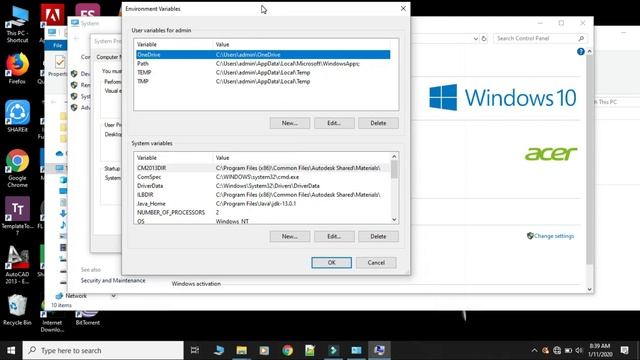Screen dimensions: 640x360
Task: Click the network icon in system tray
Action: tap(557, 350)
